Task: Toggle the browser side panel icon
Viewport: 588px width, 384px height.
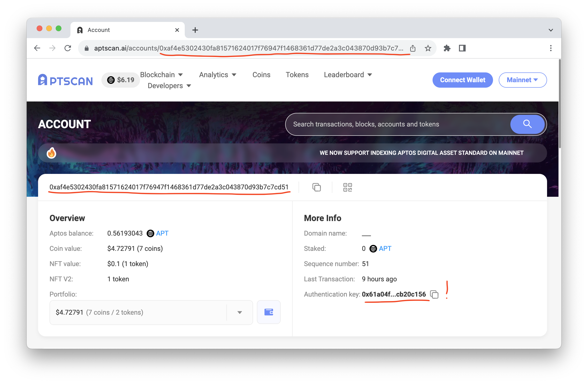Action: pos(462,48)
